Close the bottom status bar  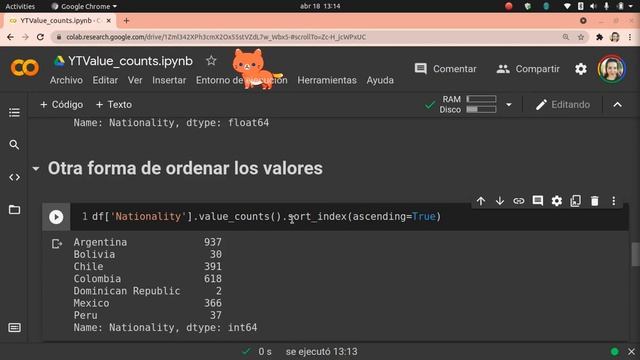[x=631, y=351]
